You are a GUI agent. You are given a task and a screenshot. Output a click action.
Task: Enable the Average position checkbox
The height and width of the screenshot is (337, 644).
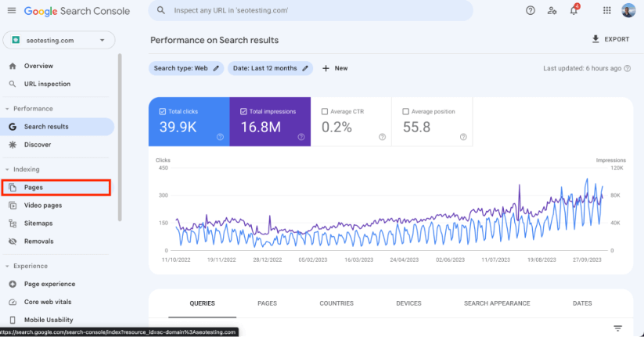click(405, 112)
